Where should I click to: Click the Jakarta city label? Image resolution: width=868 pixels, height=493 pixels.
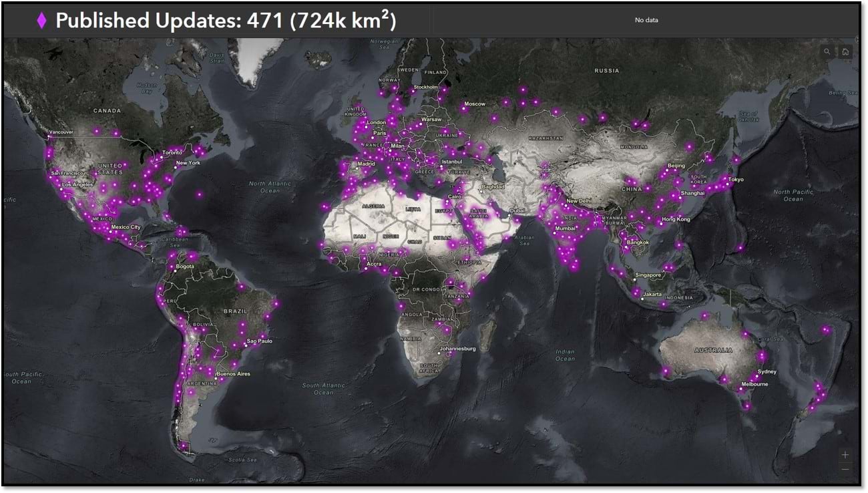click(x=652, y=294)
